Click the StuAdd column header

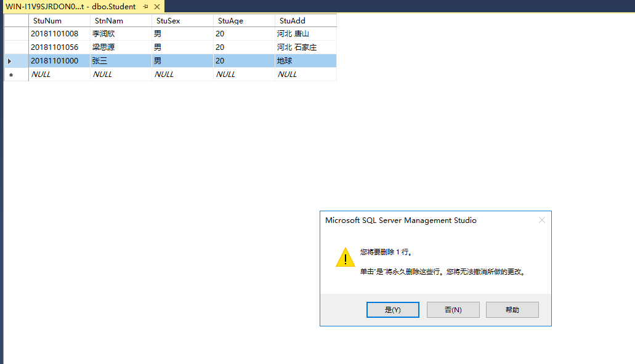pyautogui.click(x=305, y=21)
